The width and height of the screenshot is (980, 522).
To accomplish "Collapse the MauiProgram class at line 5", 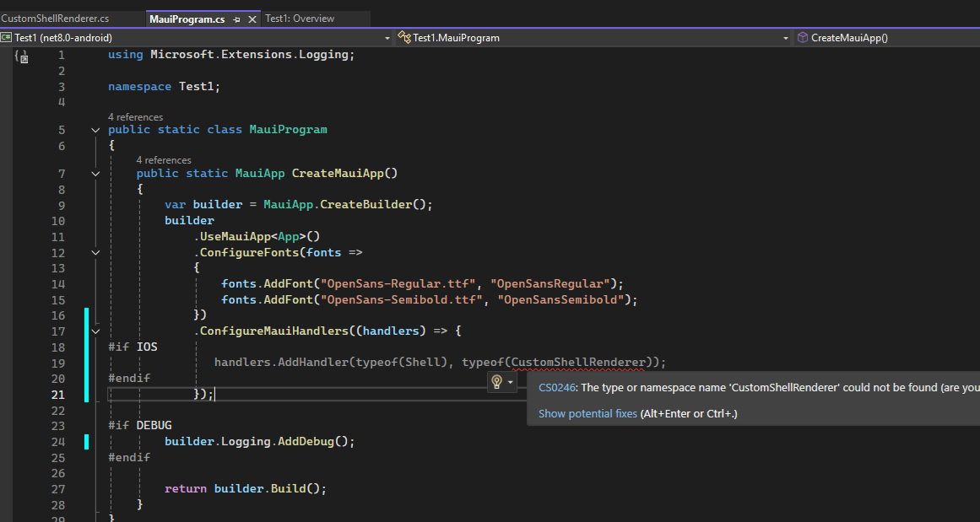I will 95,130.
